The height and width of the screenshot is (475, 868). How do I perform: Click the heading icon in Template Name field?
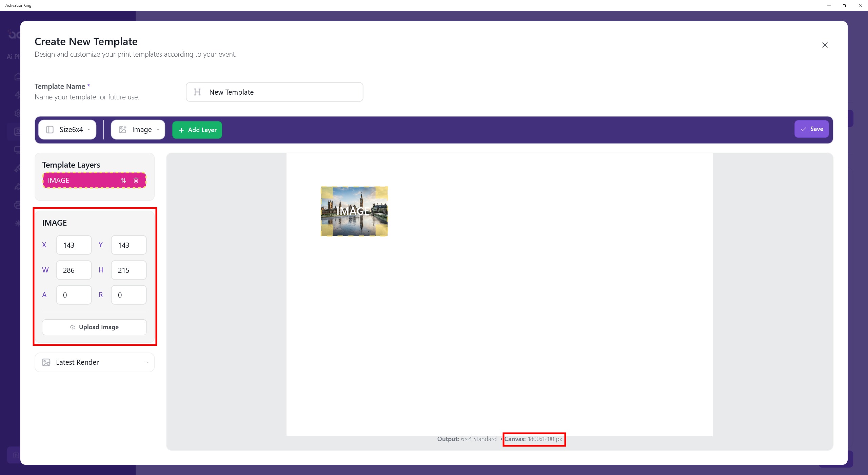point(197,92)
